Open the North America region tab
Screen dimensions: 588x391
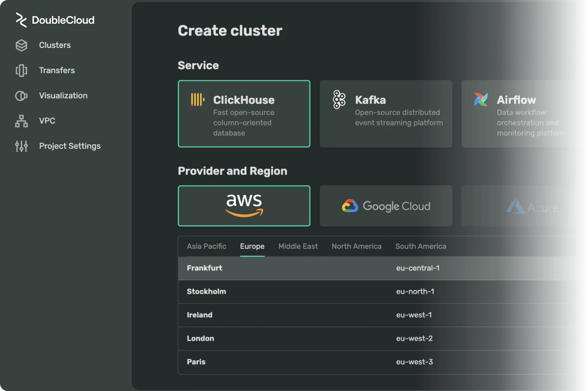[356, 246]
